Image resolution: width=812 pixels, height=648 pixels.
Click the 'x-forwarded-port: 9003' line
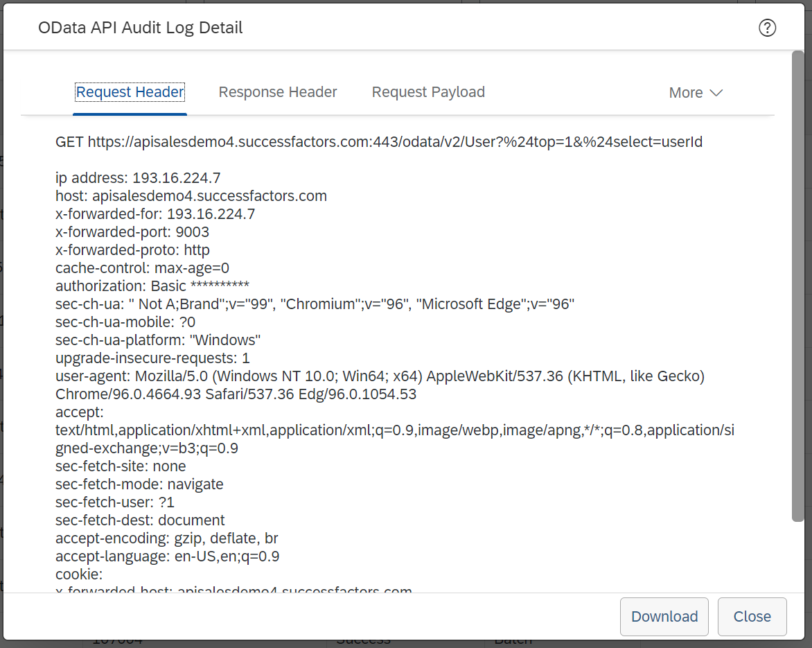(x=132, y=232)
